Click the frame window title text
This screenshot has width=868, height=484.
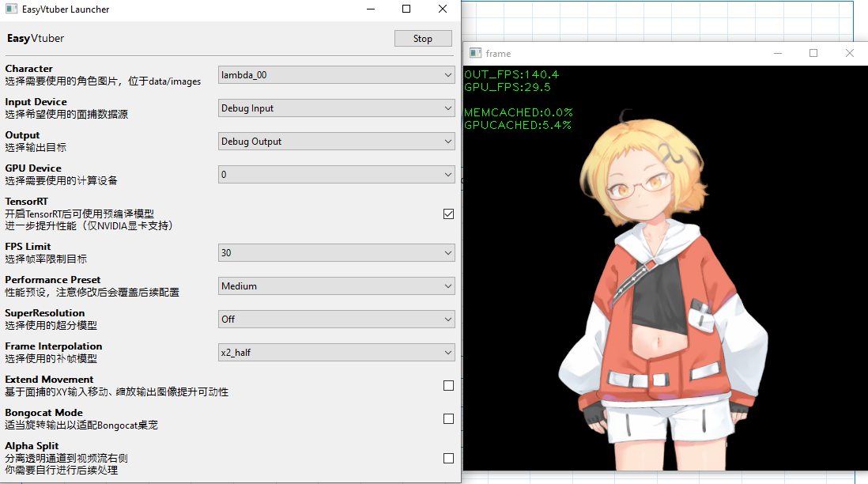click(x=498, y=53)
